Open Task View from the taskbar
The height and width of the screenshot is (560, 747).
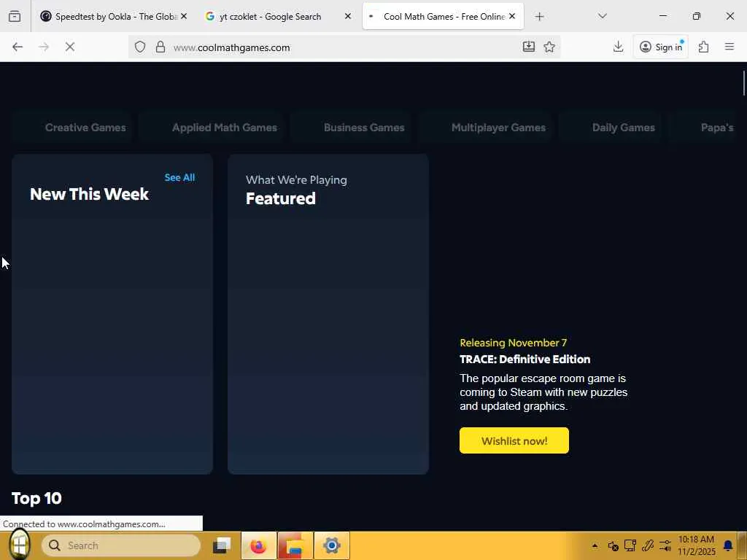222,545
